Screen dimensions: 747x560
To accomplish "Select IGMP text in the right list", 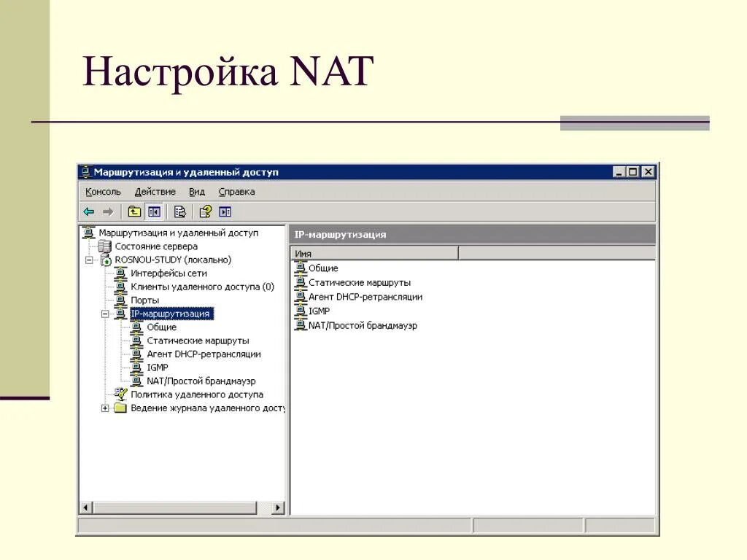I will pyautogui.click(x=319, y=311).
